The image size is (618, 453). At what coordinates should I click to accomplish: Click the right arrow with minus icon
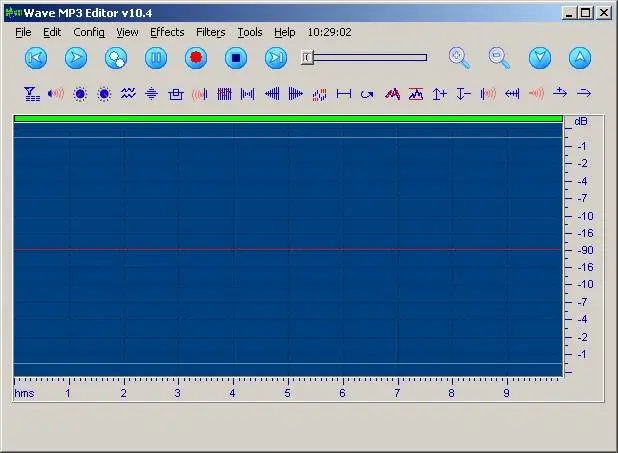pyautogui.click(x=584, y=93)
